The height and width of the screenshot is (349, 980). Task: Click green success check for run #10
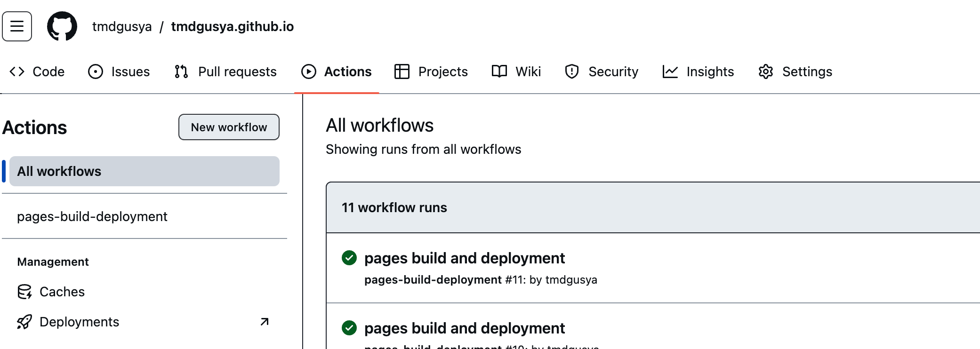coord(349,328)
